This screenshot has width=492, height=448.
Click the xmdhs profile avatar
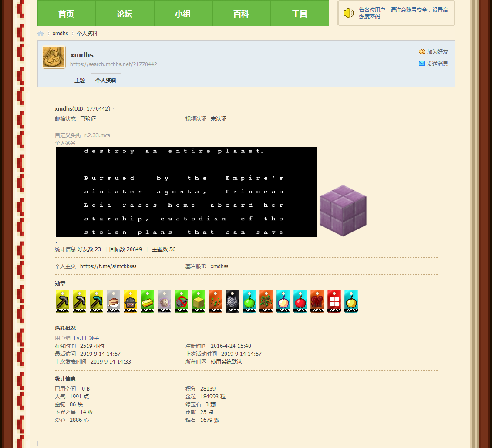point(54,57)
